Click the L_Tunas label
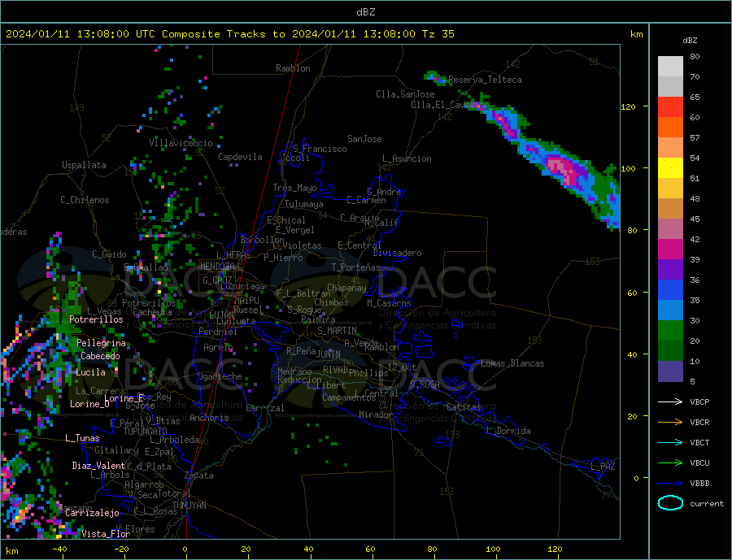 pyautogui.click(x=82, y=438)
